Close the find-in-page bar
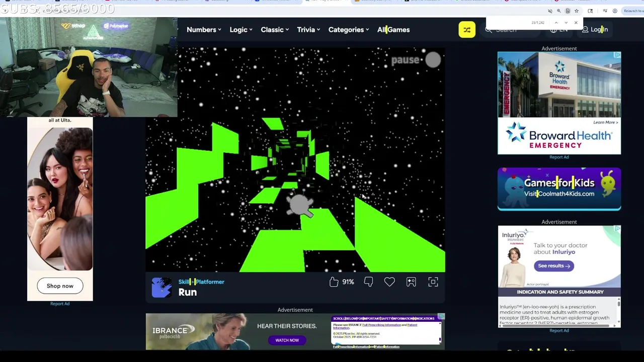 576,23
